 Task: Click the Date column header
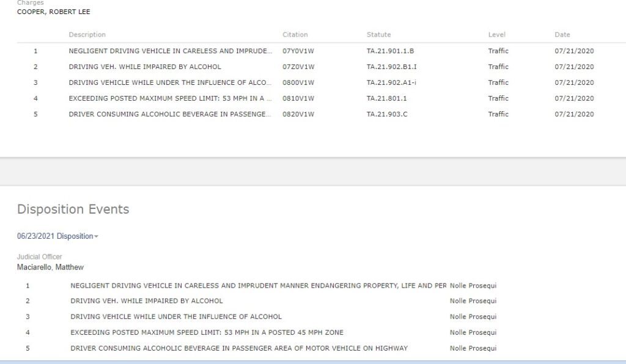[562, 35]
